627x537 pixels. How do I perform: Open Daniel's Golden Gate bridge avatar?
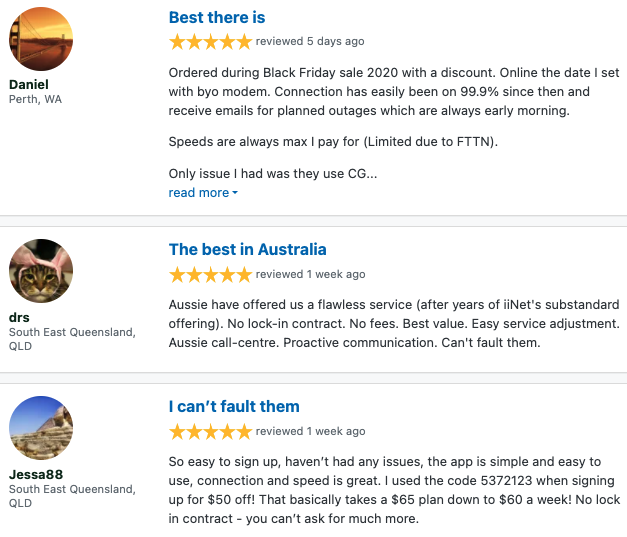pos(41,38)
